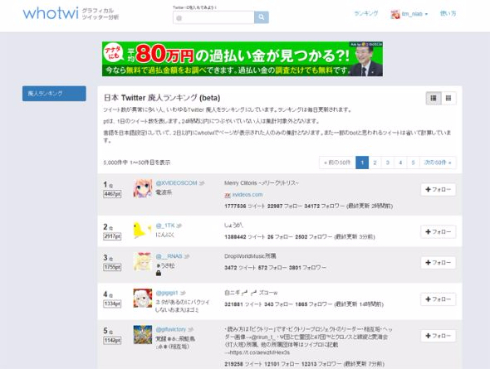Click the DropWorldMusic所属 bio text

pos(250,256)
